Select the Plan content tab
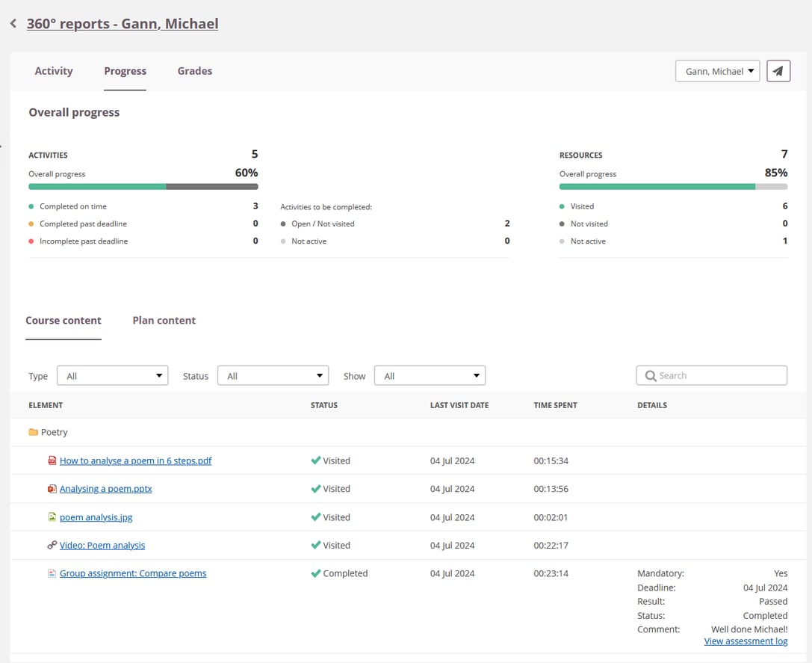 164,320
